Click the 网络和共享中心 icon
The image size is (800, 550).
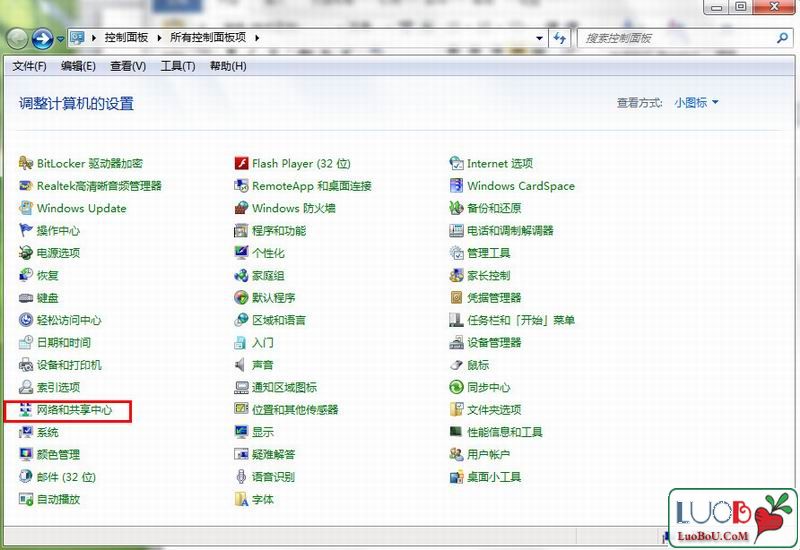[26, 410]
